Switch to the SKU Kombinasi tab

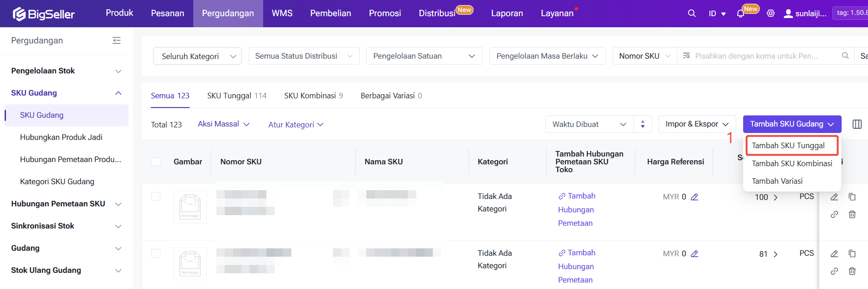[313, 96]
